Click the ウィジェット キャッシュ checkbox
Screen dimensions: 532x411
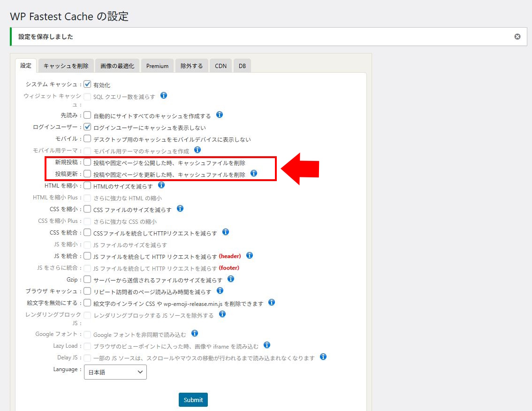pyautogui.click(x=87, y=97)
